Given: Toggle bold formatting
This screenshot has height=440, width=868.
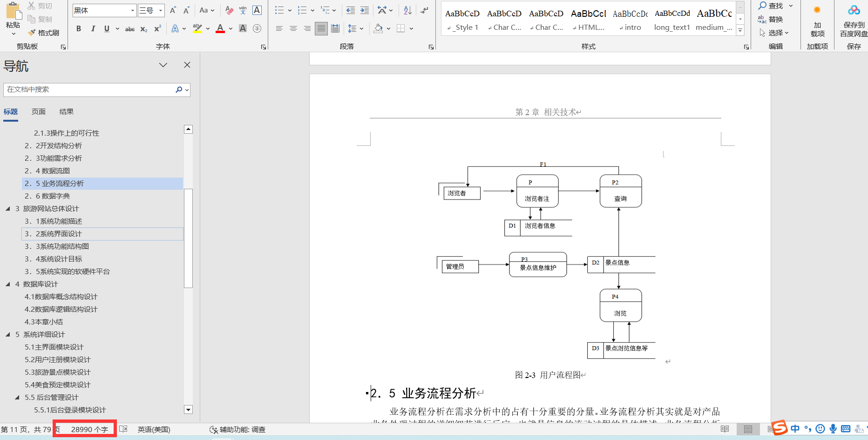Looking at the screenshot, I should [79, 29].
